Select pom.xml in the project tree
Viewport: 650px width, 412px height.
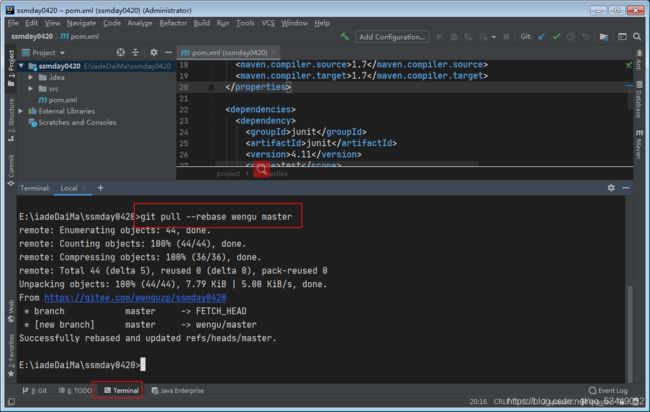(x=63, y=100)
